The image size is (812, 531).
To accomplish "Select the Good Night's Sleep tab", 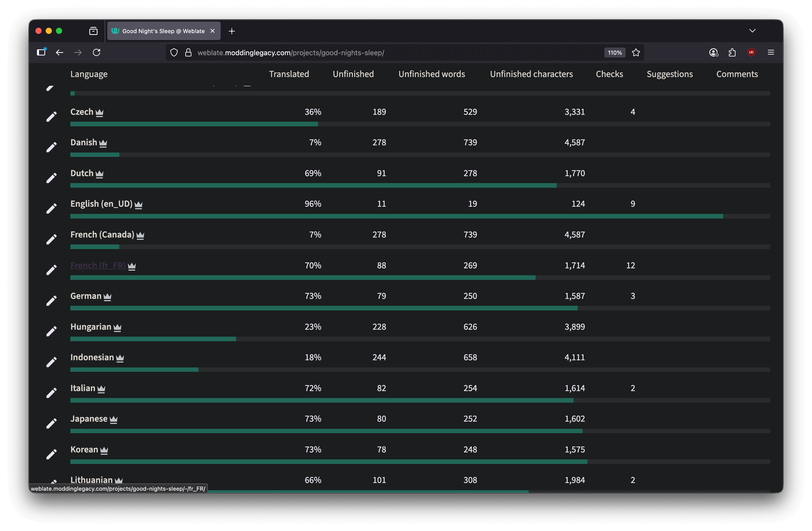I will point(163,31).
